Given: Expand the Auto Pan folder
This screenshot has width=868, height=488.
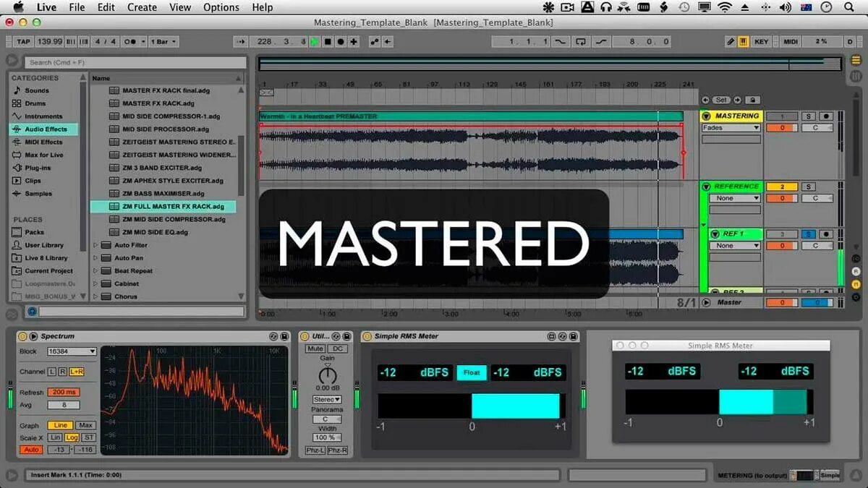Looking at the screenshot, I should [95, 258].
